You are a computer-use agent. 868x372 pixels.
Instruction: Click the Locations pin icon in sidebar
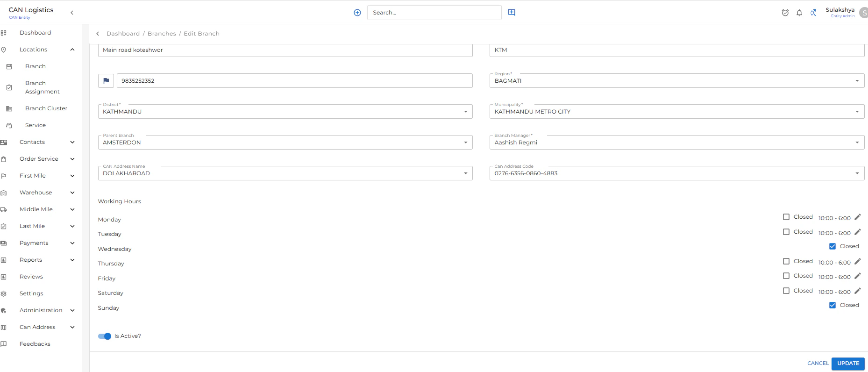coord(4,50)
